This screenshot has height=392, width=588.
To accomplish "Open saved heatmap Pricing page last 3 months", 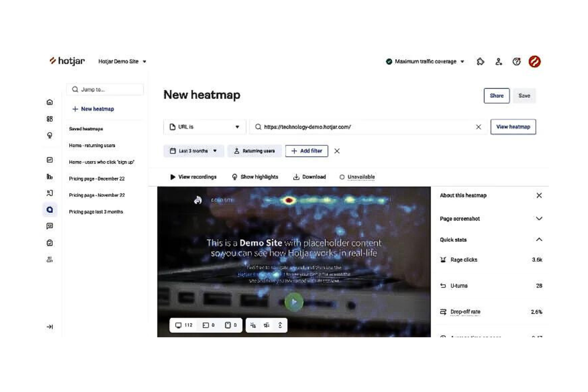I will click(96, 212).
